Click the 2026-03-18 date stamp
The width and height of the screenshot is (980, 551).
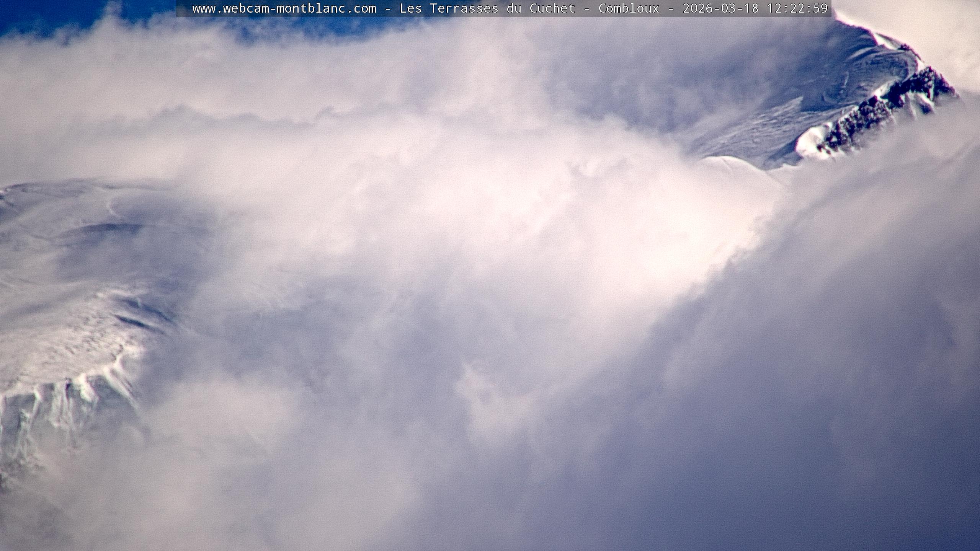[720, 8]
